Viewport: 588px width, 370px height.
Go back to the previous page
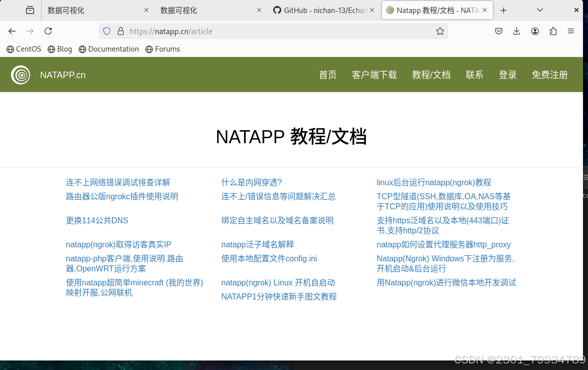[12, 31]
